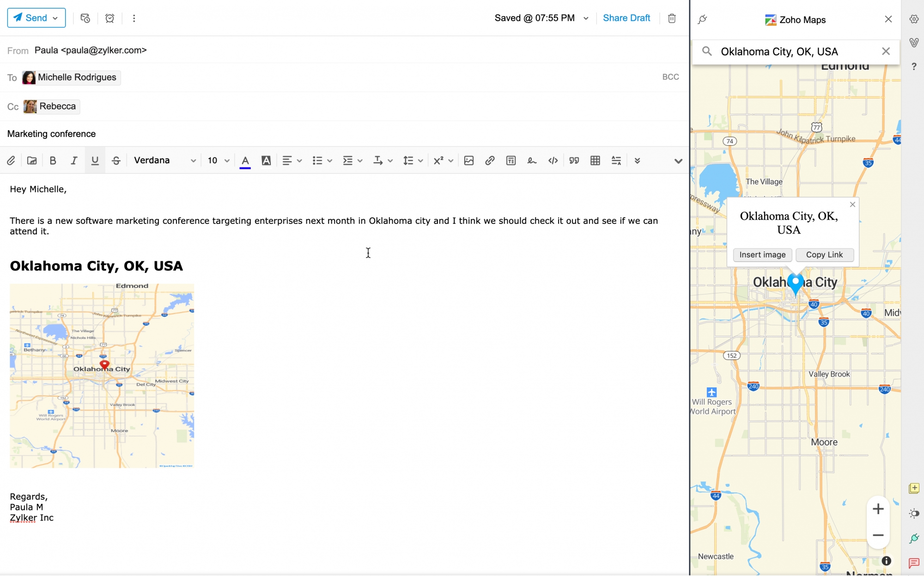
Task: Insert a table into the email body
Action: [595, 160]
